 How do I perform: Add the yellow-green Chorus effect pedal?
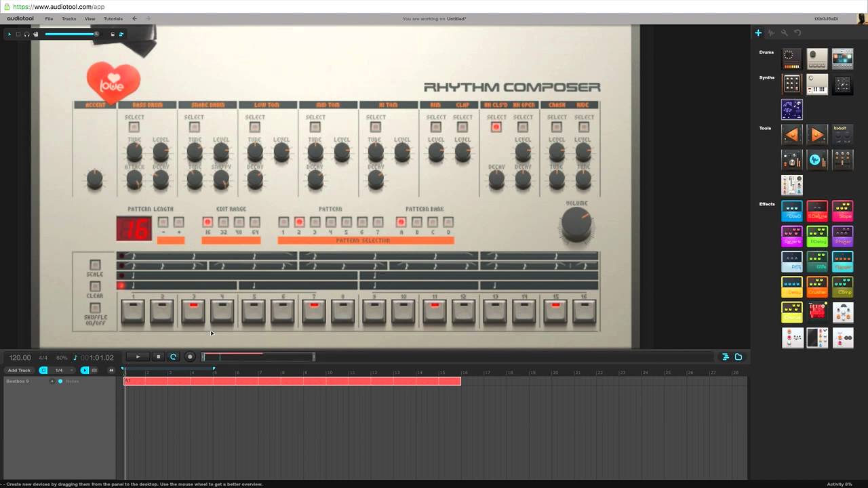tap(791, 312)
